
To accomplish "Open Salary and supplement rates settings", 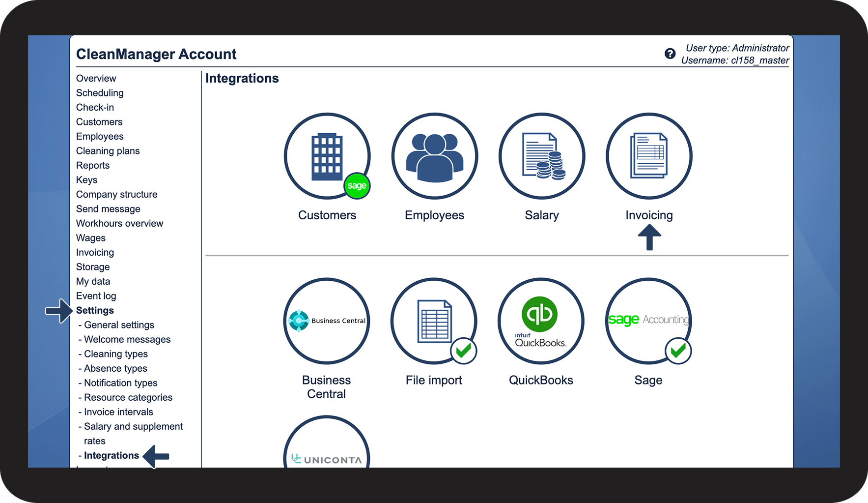I will (133, 434).
